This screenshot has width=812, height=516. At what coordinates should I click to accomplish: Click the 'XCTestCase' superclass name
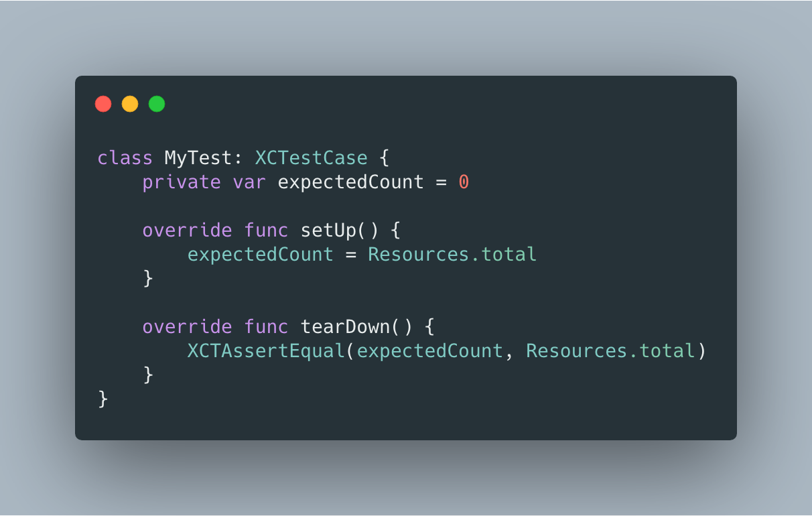point(312,158)
